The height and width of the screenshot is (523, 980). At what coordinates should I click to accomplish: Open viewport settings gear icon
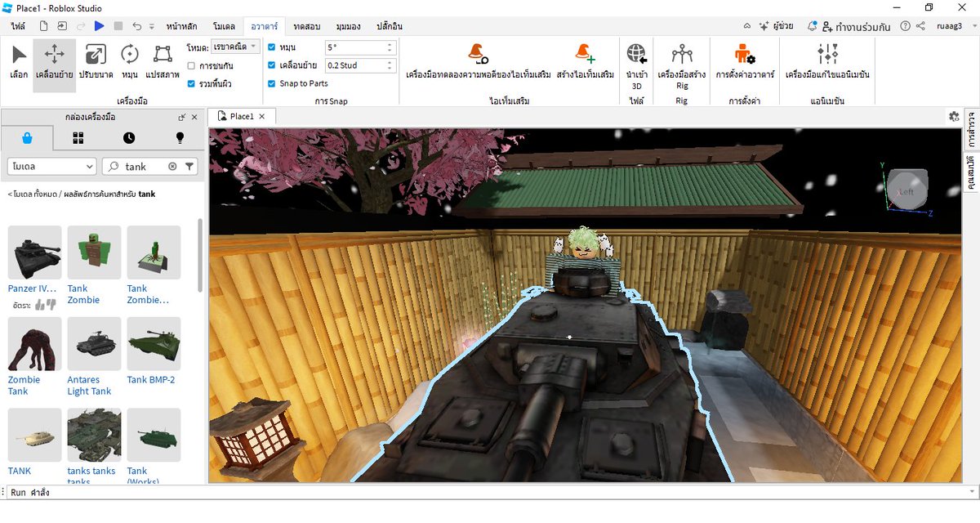click(954, 116)
